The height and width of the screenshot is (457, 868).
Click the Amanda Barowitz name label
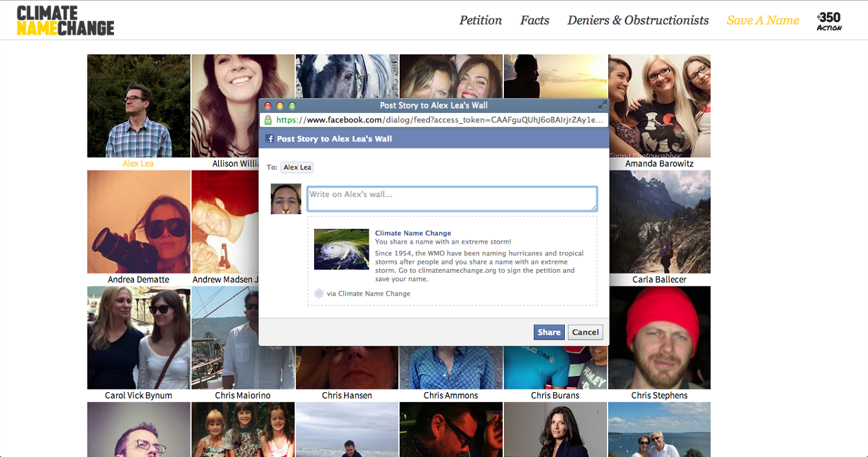(659, 164)
